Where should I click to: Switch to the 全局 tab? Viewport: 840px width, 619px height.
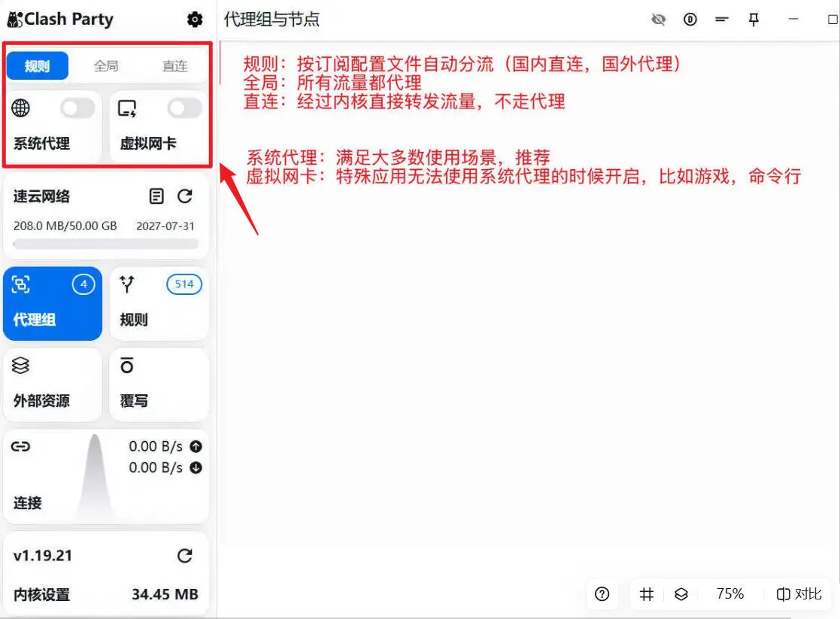(x=105, y=65)
